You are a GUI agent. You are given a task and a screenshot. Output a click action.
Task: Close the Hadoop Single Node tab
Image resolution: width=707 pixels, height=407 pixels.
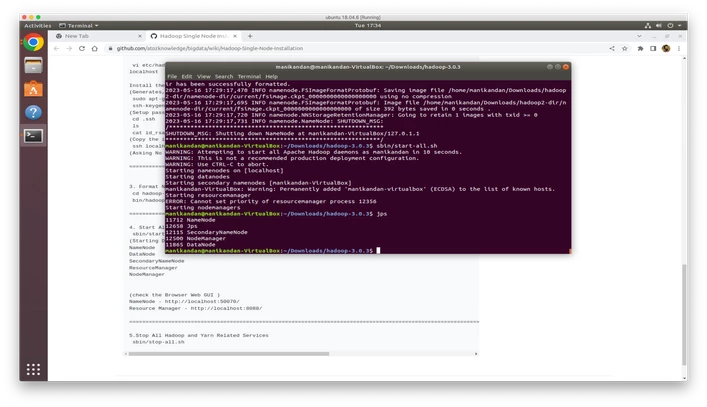point(235,36)
